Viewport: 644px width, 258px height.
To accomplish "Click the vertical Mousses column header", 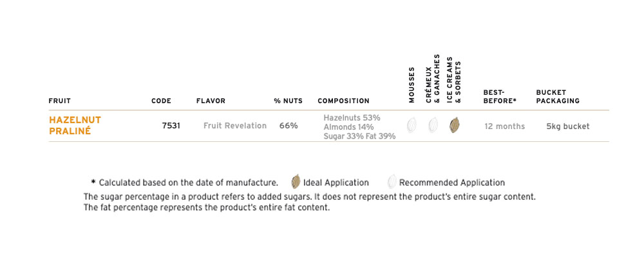I will [x=412, y=85].
